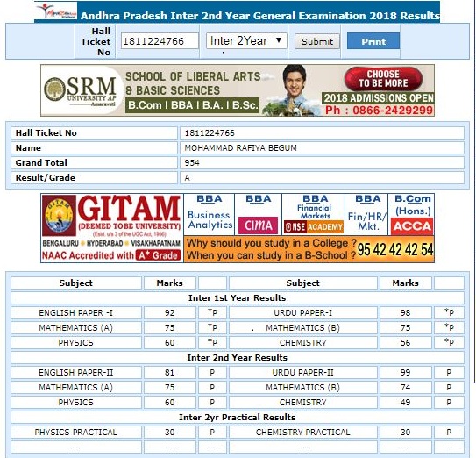Click the BBA CIMA tile

coord(258,214)
